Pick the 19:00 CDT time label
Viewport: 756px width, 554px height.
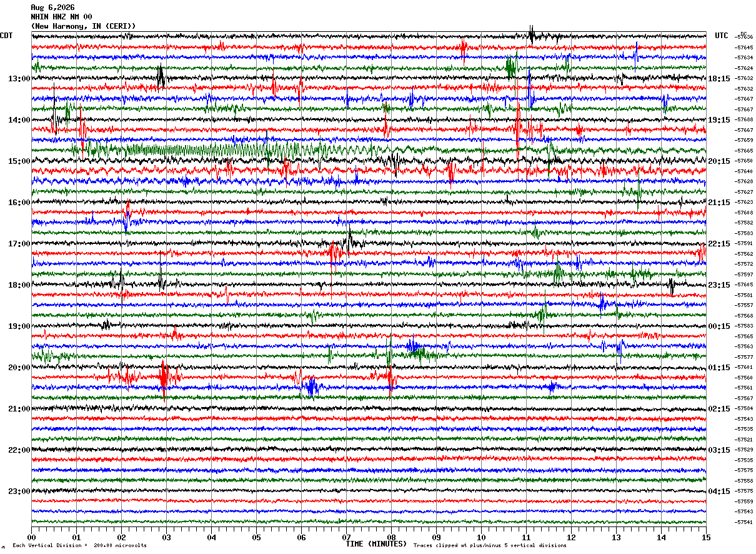(x=19, y=326)
